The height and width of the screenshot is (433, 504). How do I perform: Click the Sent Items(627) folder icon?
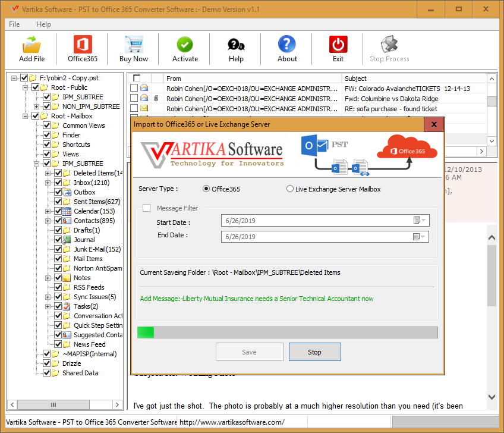67,202
